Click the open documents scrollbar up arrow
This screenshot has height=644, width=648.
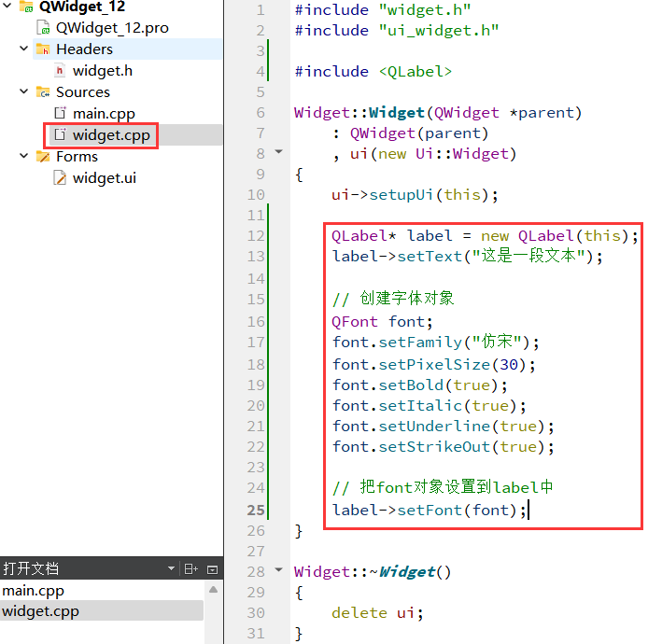click(x=213, y=590)
